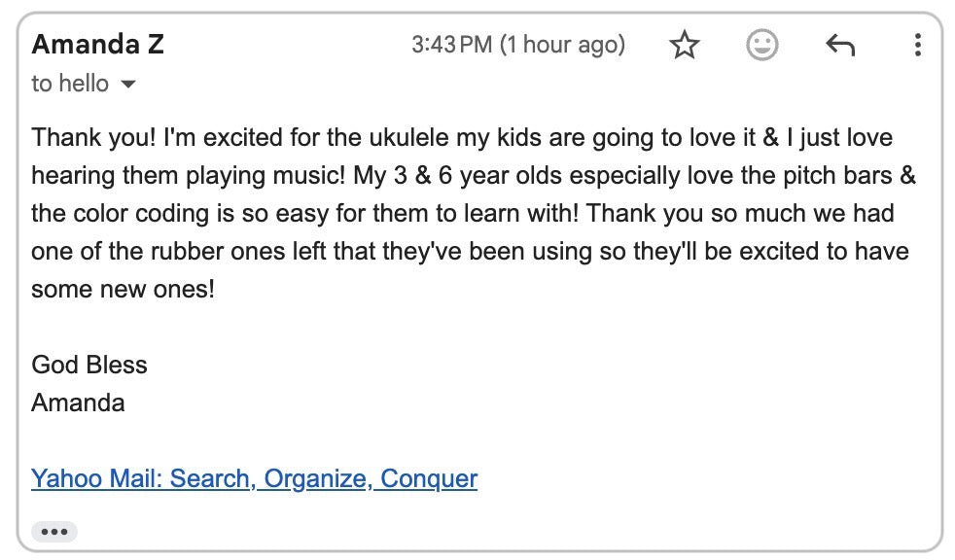This screenshot has width=955, height=560.
Task: Click the "Amanda" signature below God Bless
Action: 78,402
